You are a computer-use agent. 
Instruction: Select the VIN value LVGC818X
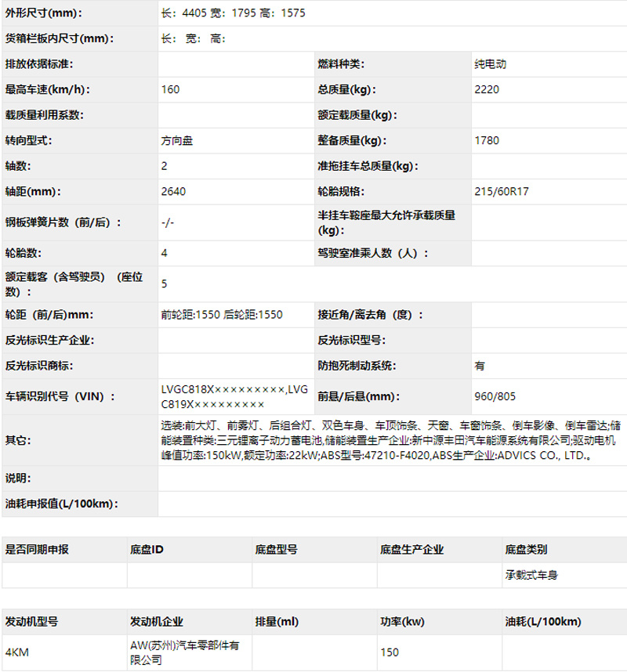click(x=234, y=396)
